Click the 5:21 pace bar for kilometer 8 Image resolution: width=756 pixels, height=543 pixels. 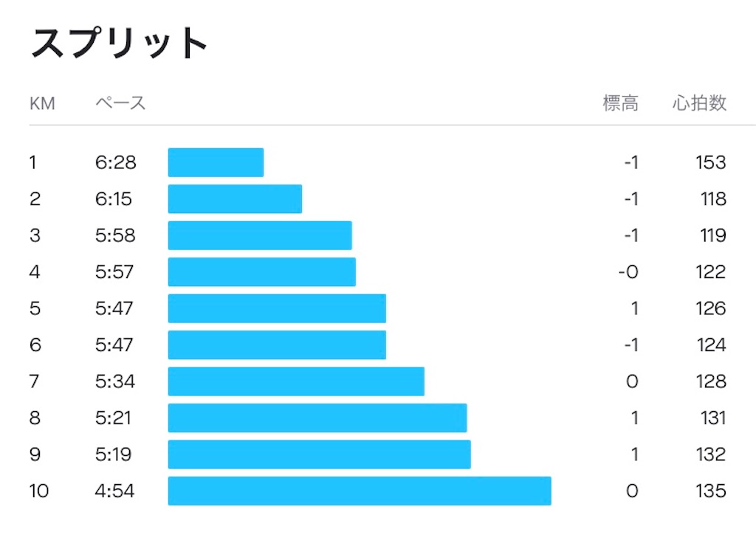317,418
